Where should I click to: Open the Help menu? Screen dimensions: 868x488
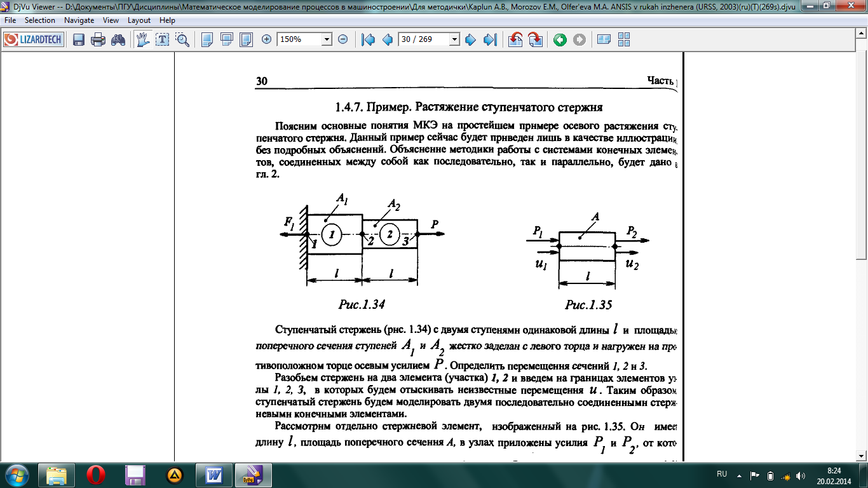(168, 20)
